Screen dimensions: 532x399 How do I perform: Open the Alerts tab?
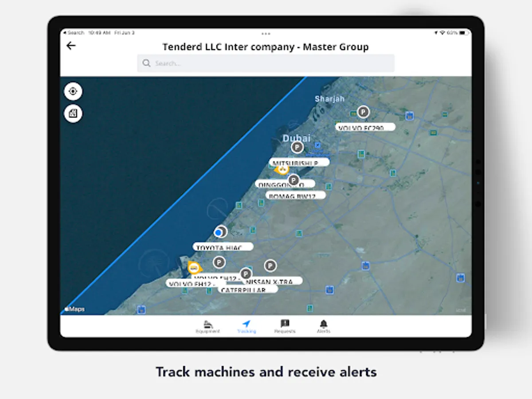point(324,327)
